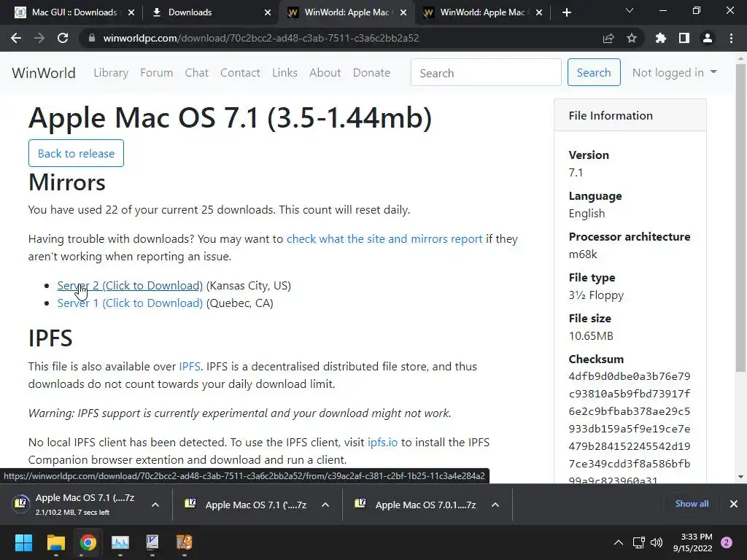Image resolution: width=747 pixels, height=560 pixels.
Task: Switch to the Chrome Downloads tab
Action: pos(209,12)
